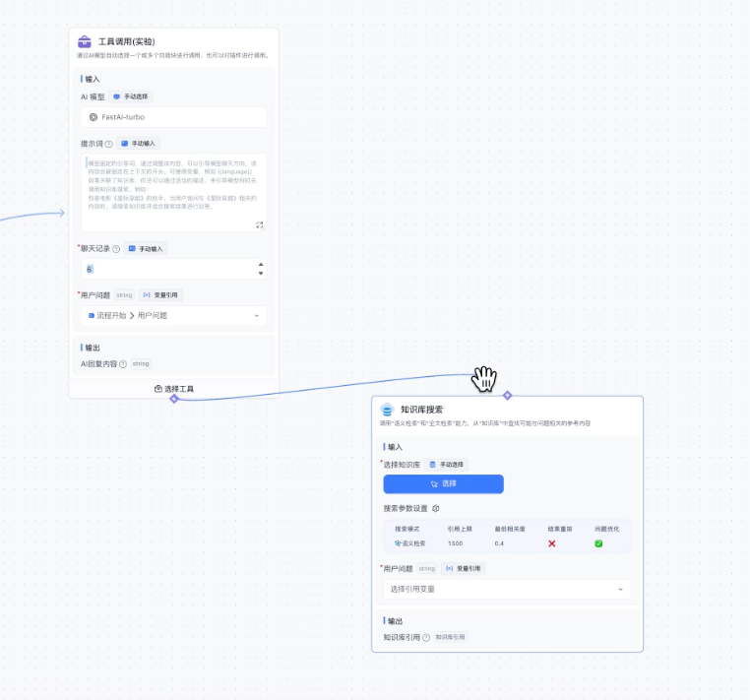
Task: Click diamond handle atop 知识库搜索 node
Action: [x=508, y=395]
